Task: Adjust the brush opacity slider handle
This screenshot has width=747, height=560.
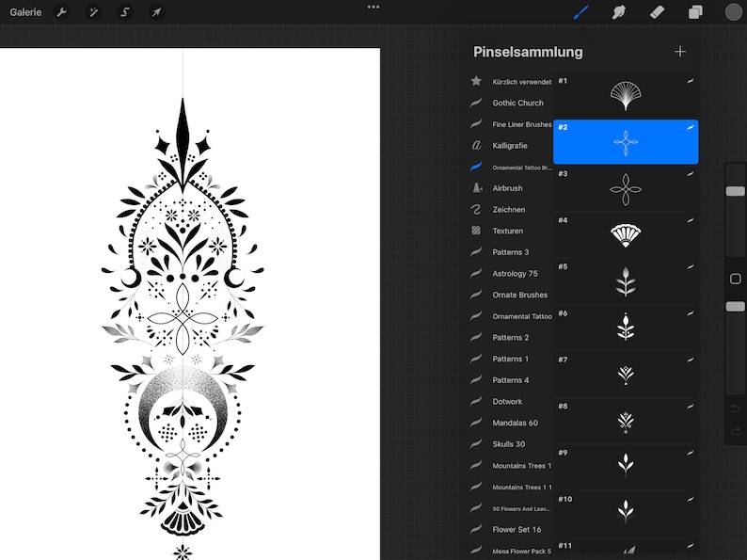Action: tap(735, 307)
